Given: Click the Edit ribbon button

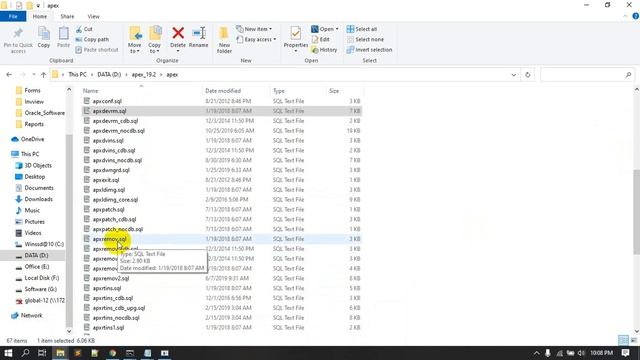Looking at the screenshot, I should 321,40.
